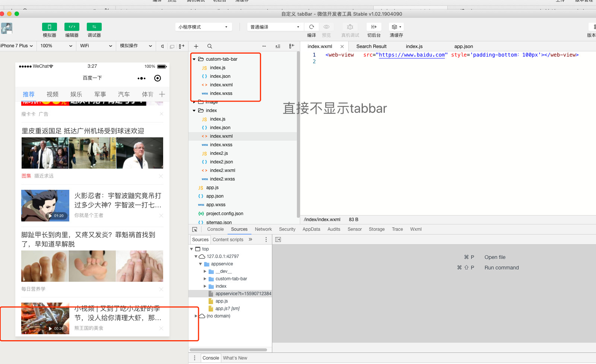
Task: Collapse the custom-tab-bar folder
Action: (x=194, y=59)
